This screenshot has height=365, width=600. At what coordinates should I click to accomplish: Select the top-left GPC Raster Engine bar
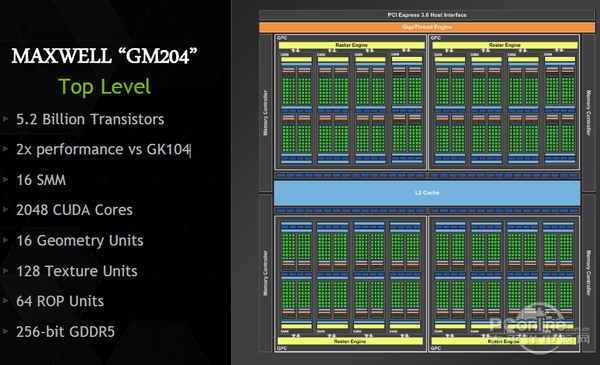[x=351, y=45]
